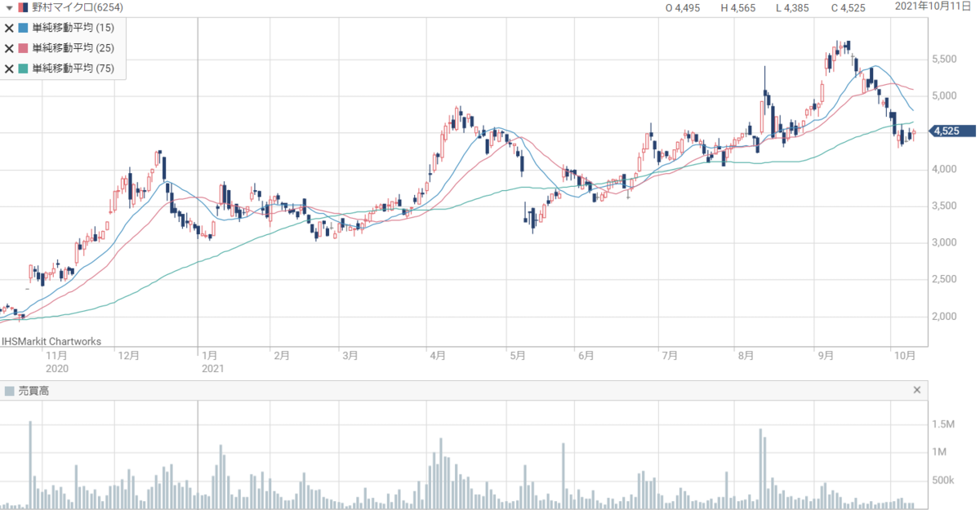
Task: Click the close value C 4,525
Action: coord(849,8)
